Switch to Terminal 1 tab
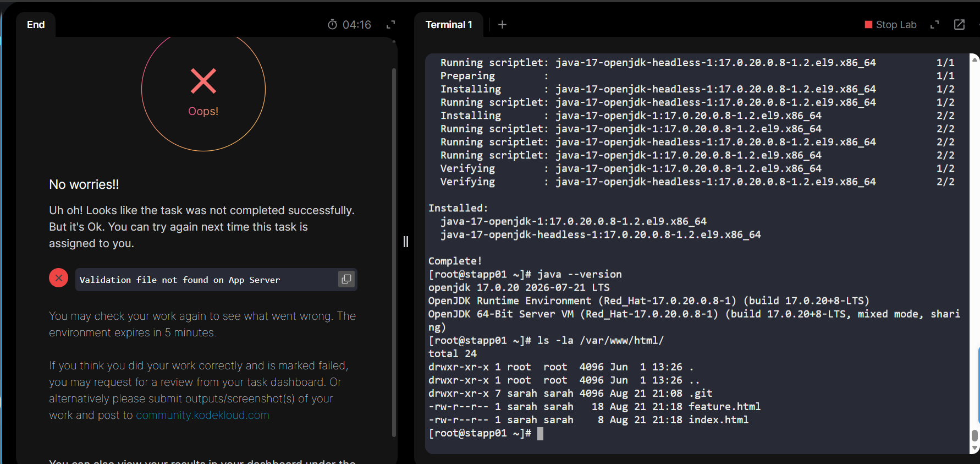The width and height of the screenshot is (980, 464). [x=449, y=25]
